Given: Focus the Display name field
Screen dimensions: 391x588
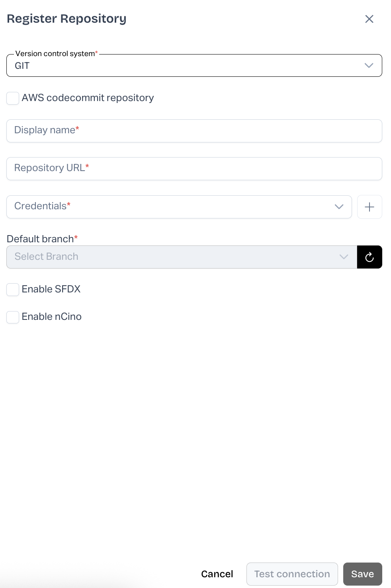Looking at the screenshot, I should click(x=194, y=131).
